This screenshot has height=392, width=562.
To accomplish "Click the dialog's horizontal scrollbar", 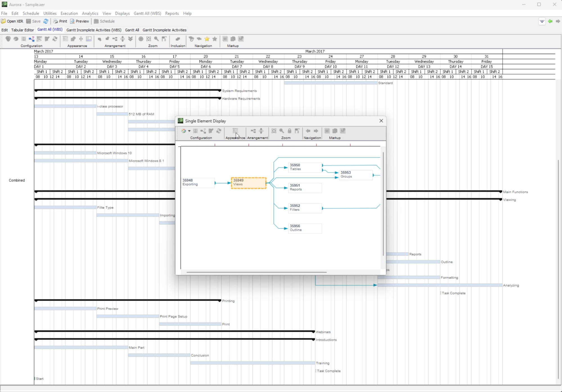I will tap(256, 272).
